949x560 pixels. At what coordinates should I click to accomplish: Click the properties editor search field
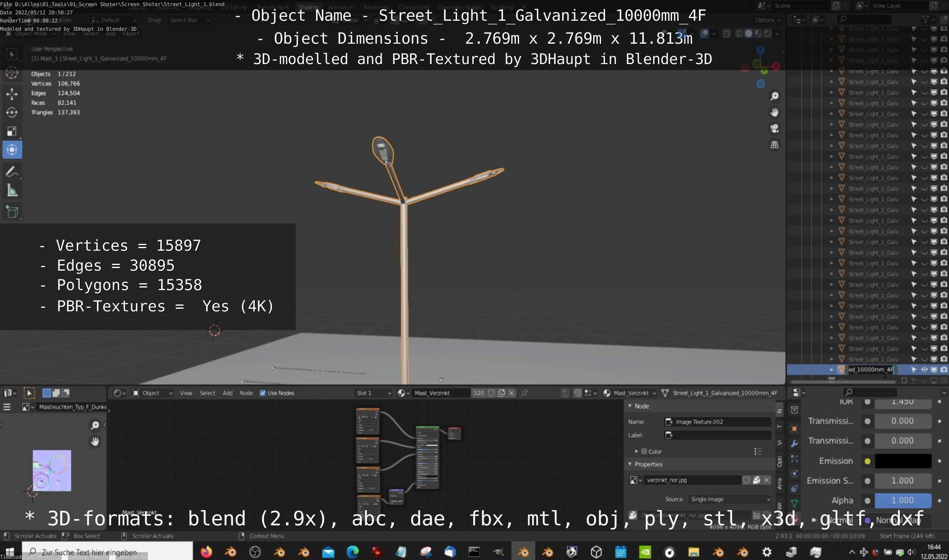870,392
